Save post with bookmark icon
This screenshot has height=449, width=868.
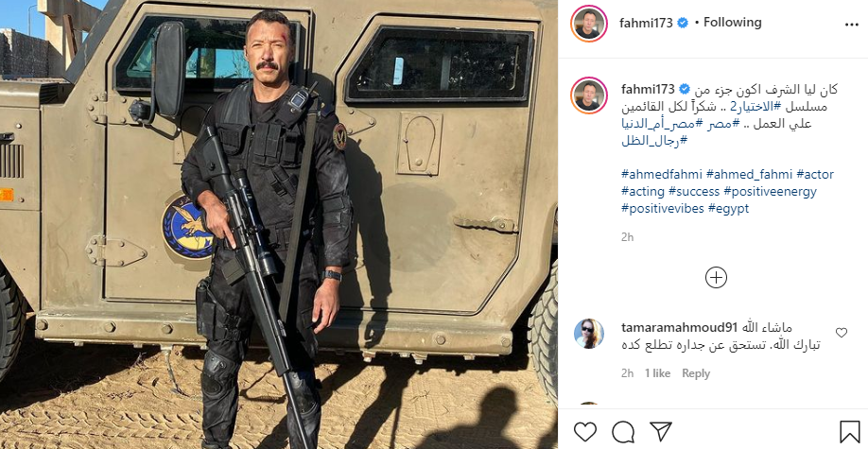click(849, 432)
